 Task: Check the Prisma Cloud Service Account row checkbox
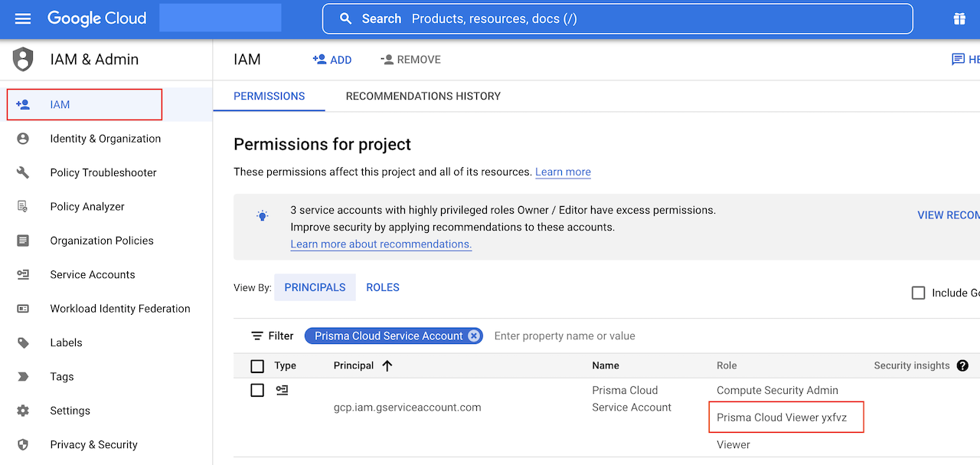click(257, 391)
